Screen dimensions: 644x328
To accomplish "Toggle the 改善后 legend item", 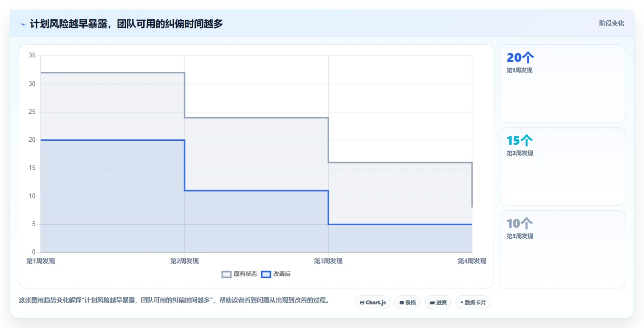I will point(276,274).
